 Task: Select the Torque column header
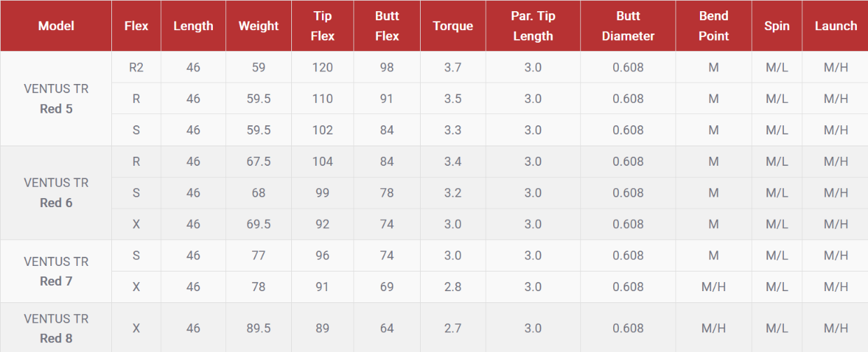pyautogui.click(x=452, y=26)
